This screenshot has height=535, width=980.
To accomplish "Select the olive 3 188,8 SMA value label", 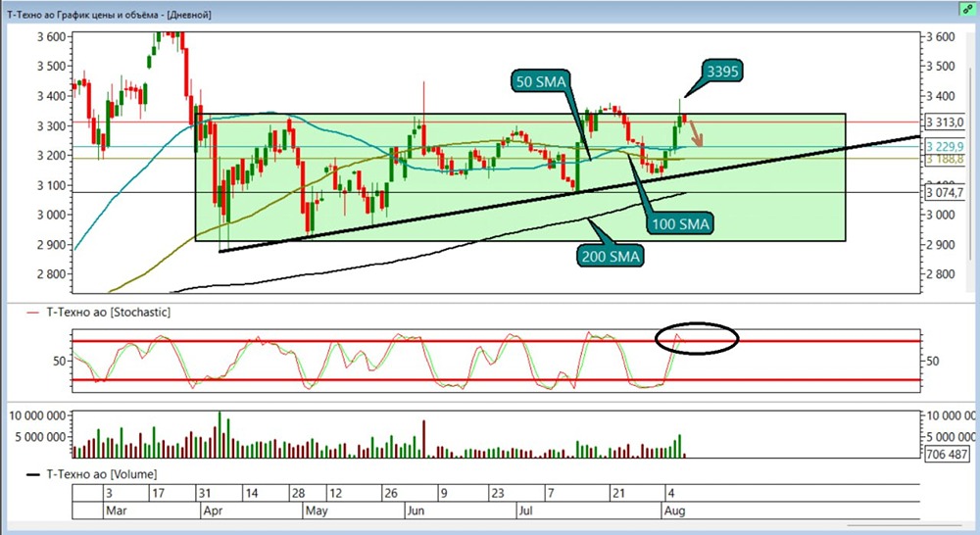I will [x=945, y=160].
